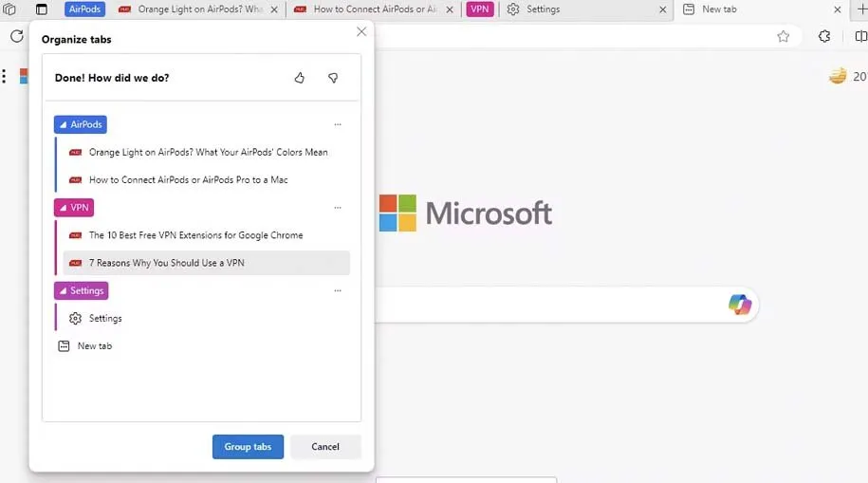
Task: Open the browser Extensions puzzle icon
Action: pyautogui.click(x=824, y=36)
